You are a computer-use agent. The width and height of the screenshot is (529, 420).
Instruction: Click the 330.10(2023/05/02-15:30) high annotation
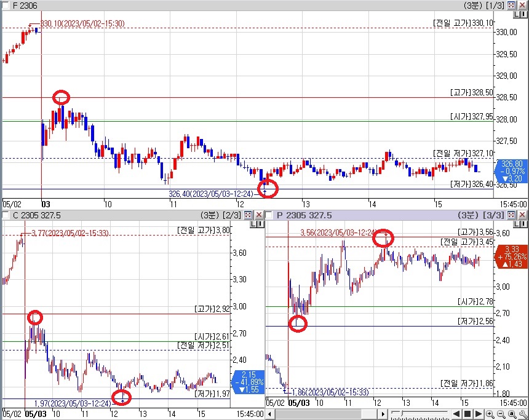click(x=82, y=23)
